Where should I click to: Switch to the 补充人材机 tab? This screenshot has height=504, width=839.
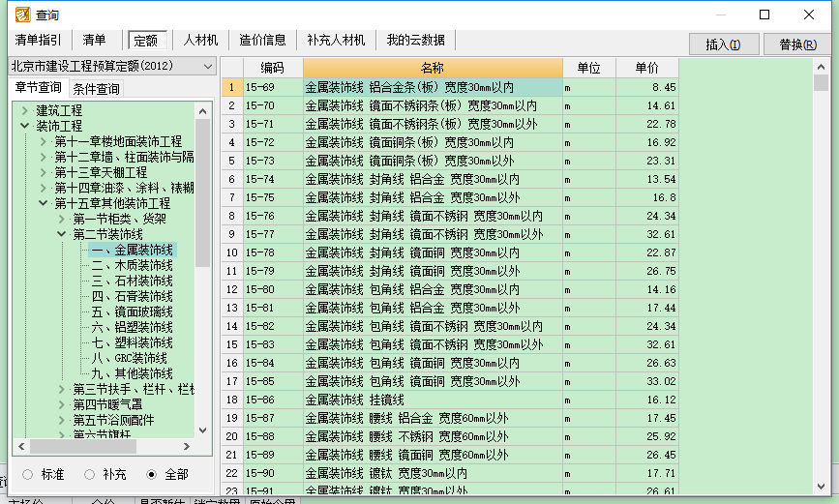click(x=336, y=40)
